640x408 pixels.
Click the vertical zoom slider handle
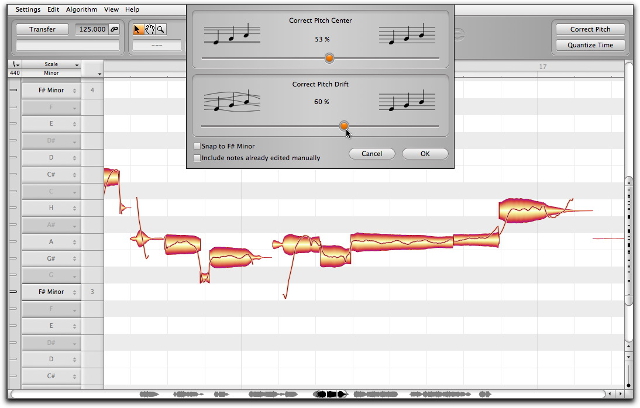[629, 385]
